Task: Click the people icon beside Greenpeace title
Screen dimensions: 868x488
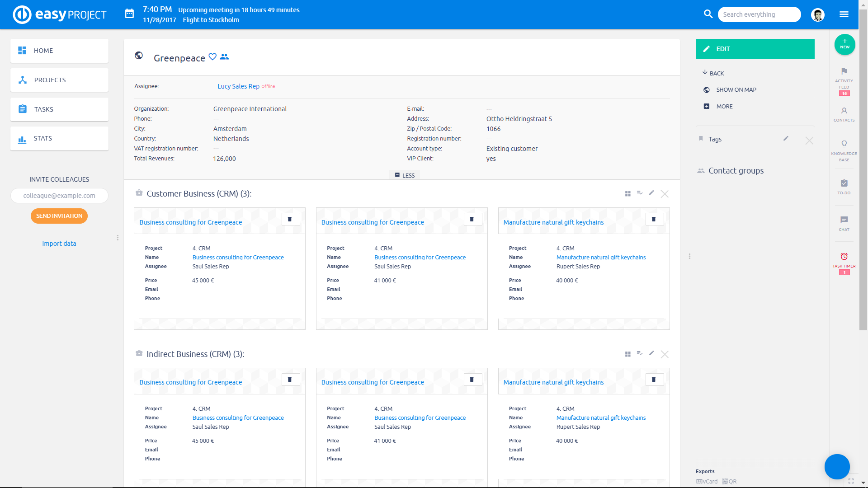Action: [224, 57]
